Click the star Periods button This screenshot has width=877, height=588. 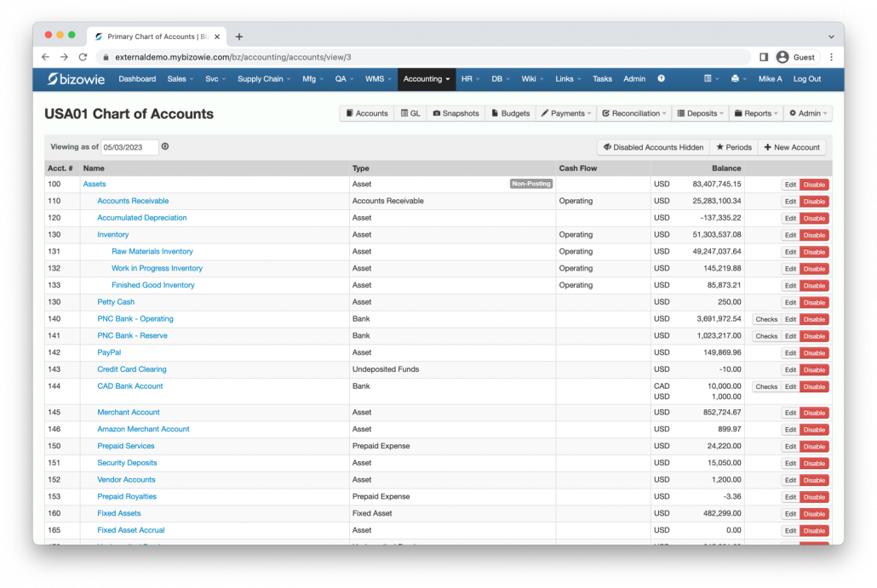click(734, 147)
